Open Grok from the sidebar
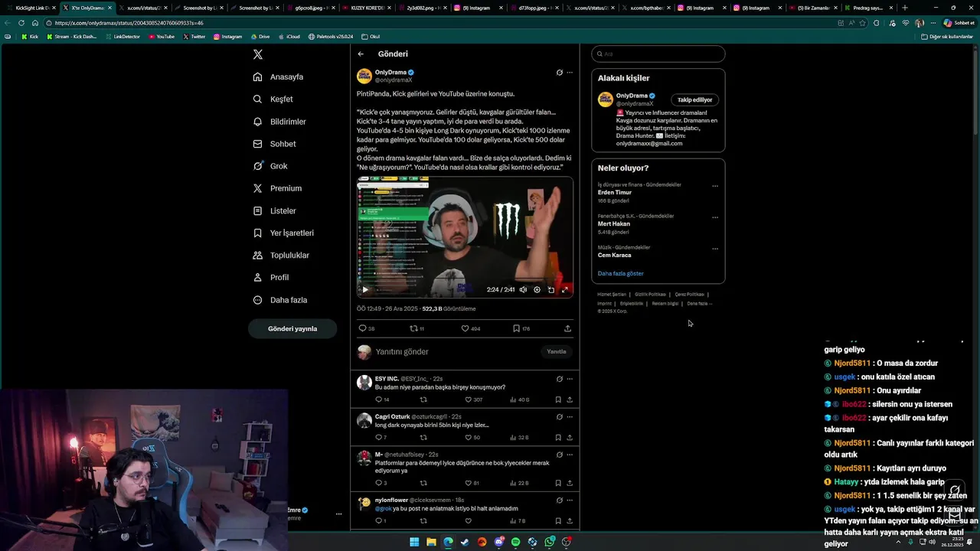The width and height of the screenshot is (980, 551). tap(270, 166)
